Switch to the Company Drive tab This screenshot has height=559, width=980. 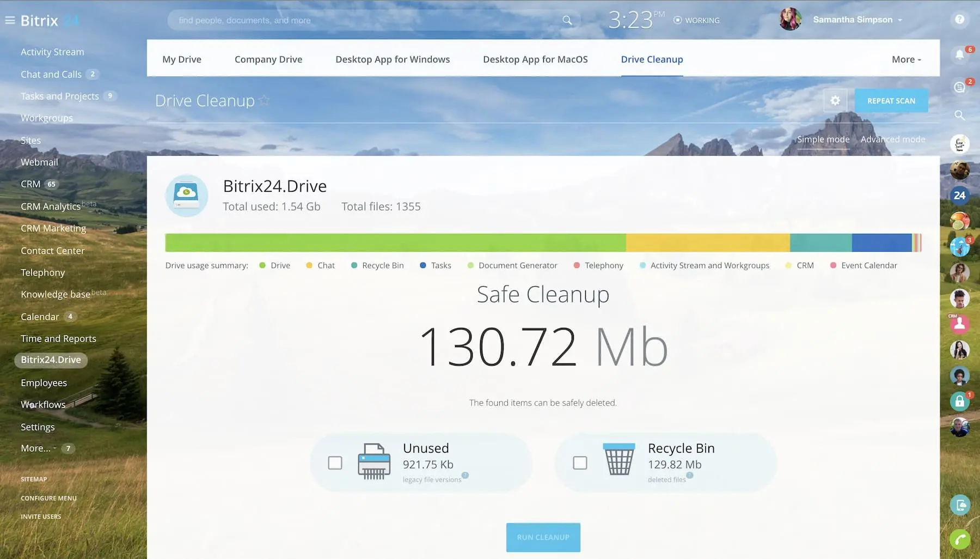(x=268, y=59)
